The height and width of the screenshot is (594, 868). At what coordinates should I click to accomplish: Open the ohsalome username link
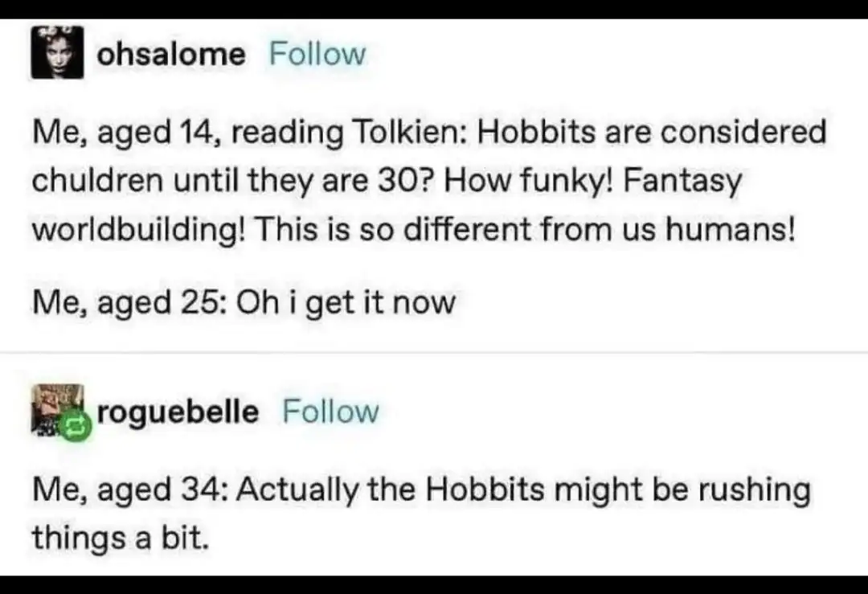[170, 55]
